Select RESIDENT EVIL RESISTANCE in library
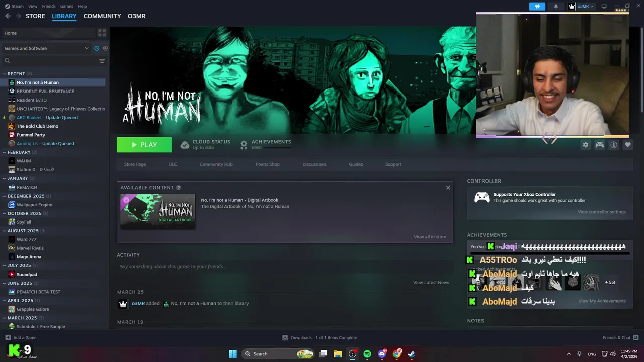644x362 pixels. pos(45,92)
